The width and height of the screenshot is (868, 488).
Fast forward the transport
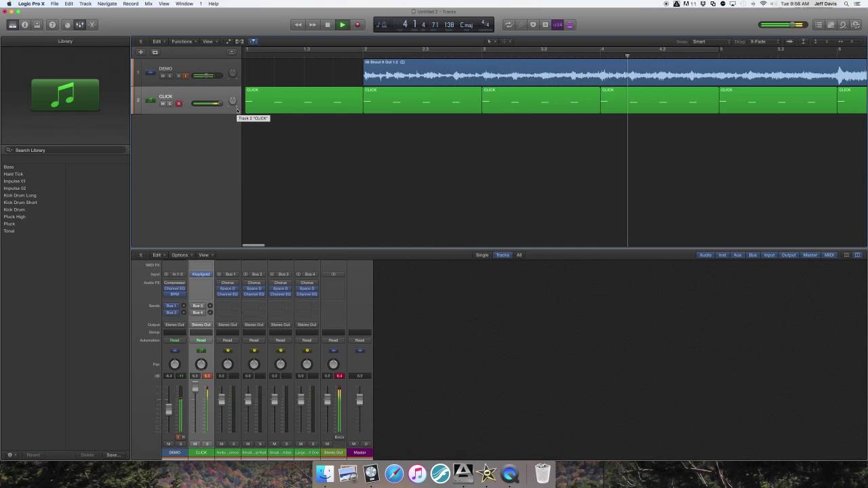[313, 25]
